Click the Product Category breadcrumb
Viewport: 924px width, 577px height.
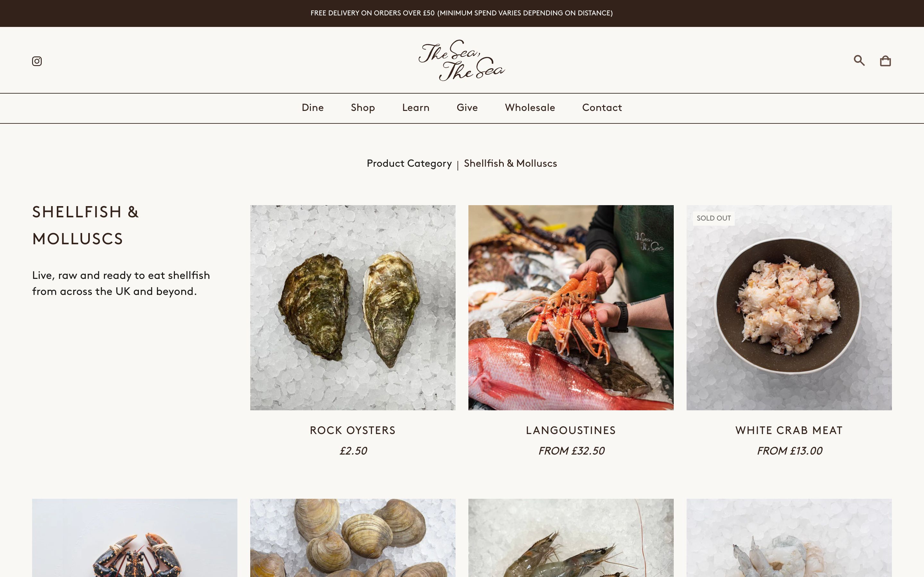click(409, 164)
